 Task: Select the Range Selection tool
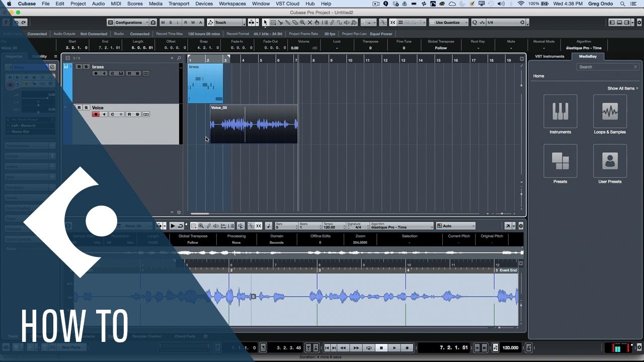coord(273,23)
